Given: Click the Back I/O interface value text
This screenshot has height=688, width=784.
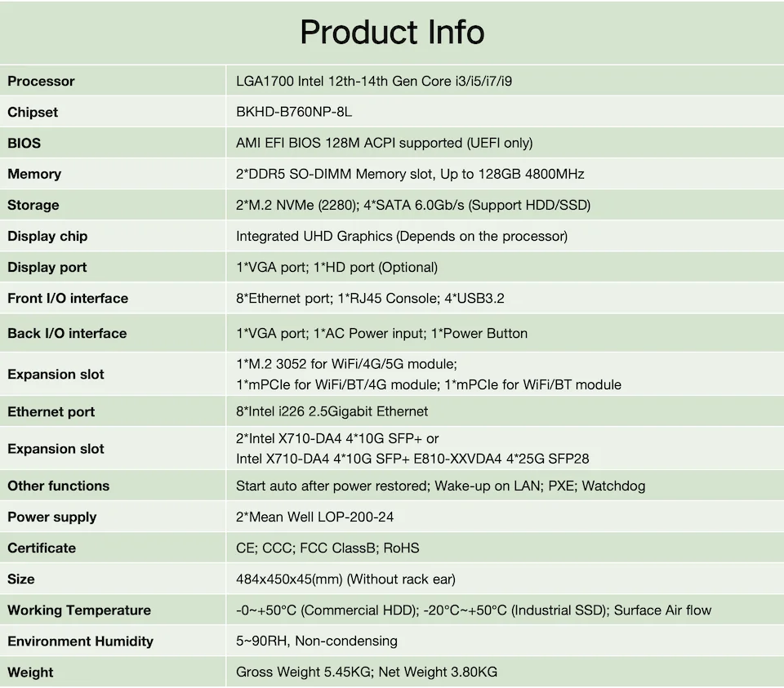Looking at the screenshot, I should 381,333.
